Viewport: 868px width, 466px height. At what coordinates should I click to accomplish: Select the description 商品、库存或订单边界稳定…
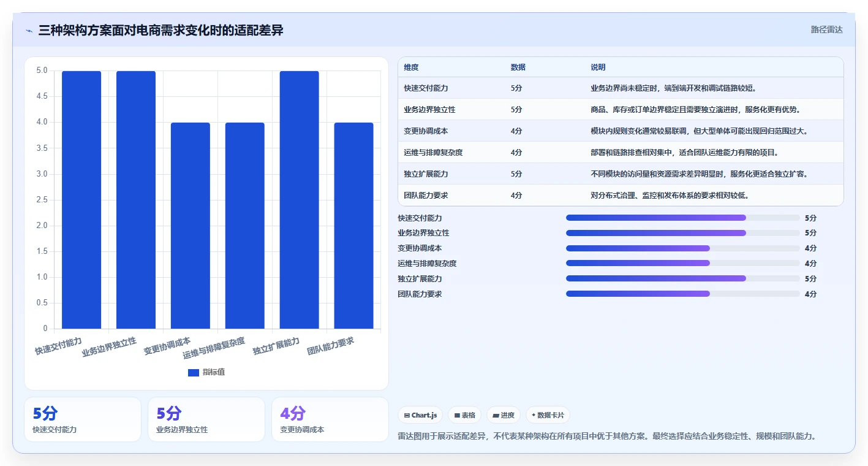(x=696, y=110)
